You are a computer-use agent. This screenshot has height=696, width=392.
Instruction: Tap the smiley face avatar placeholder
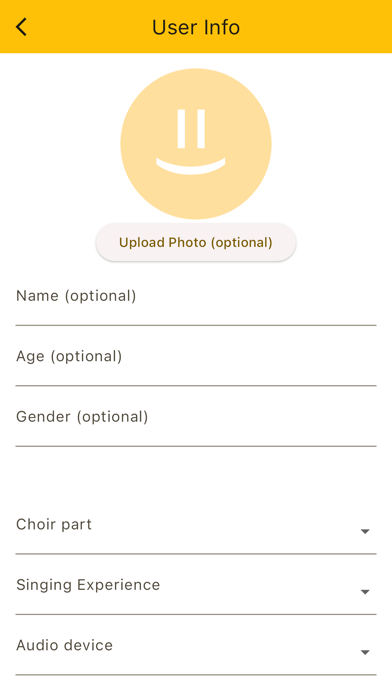196,144
